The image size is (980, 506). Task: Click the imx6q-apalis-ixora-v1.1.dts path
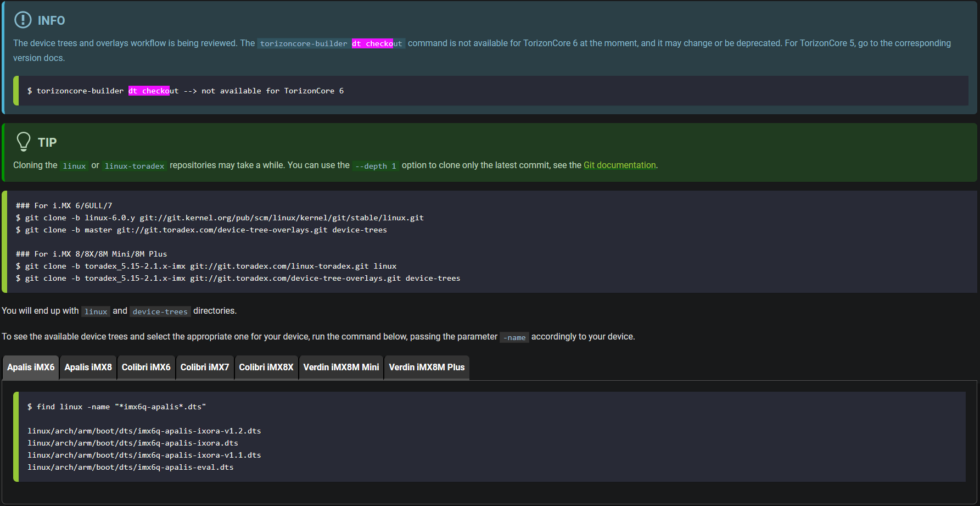coord(144,455)
